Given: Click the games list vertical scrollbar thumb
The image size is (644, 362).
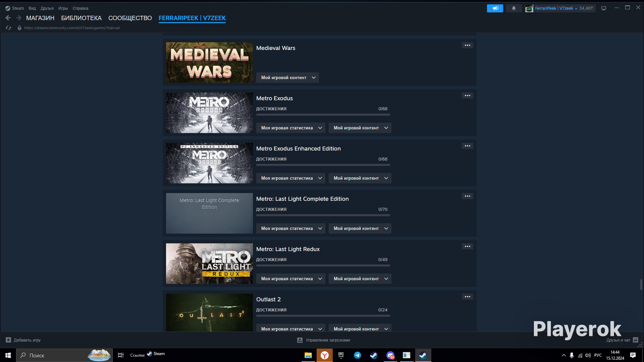Looking at the screenshot, I should click(641, 285).
